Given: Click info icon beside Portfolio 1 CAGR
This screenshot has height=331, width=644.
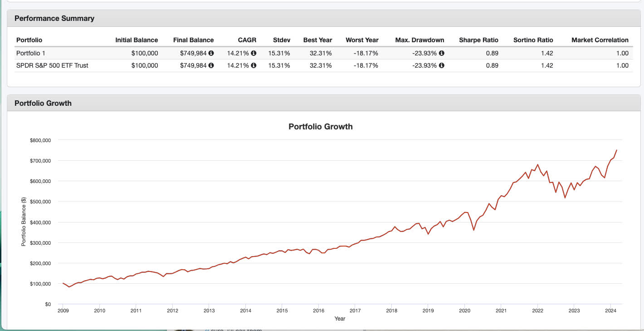Looking at the screenshot, I should point(254,53).
